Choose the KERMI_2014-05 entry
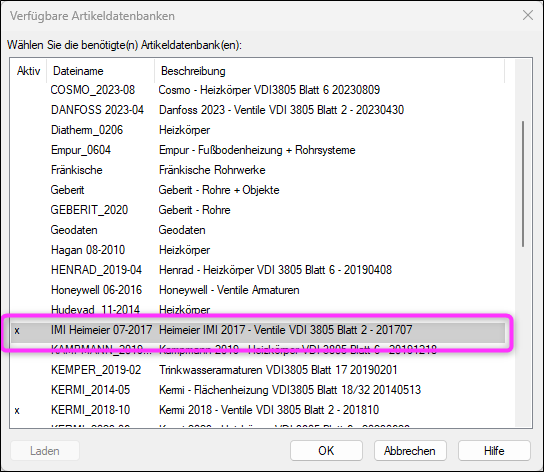This screenshot has width=544, height=472. coord(257,390)
